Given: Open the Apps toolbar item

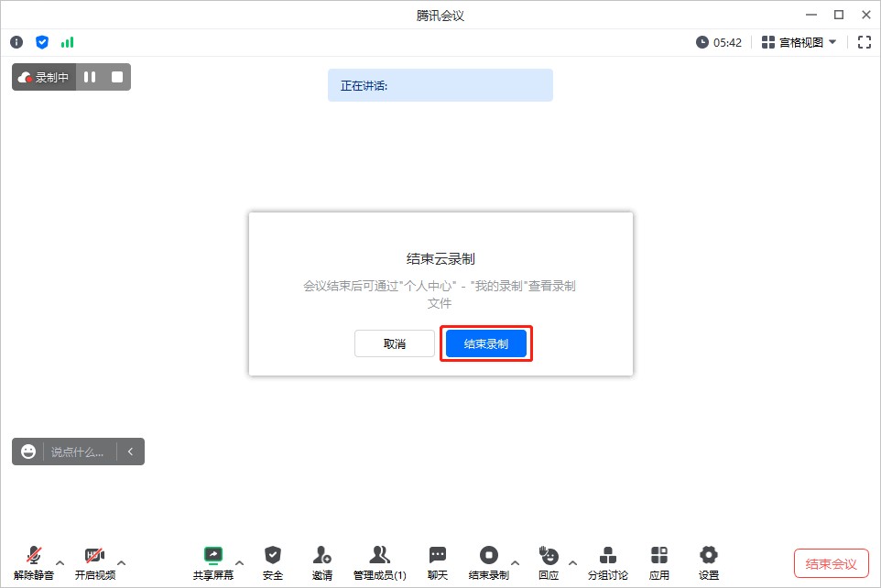Looking at the screenshot, I should pyautogui.click(x=659, y=562).
